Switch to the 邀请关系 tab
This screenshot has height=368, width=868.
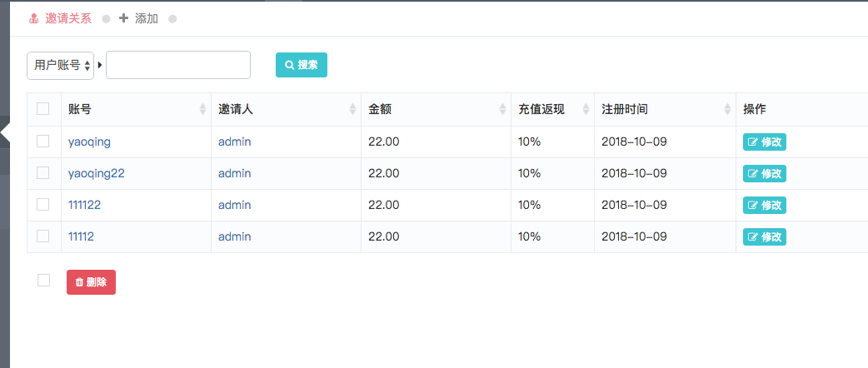pyautogui.click(x=60, y=19)
